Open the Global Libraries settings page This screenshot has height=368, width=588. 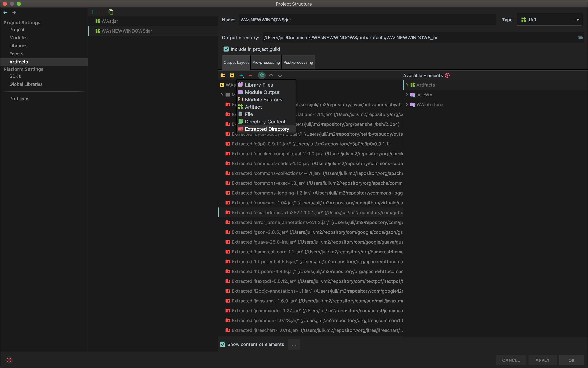point(44,84)
